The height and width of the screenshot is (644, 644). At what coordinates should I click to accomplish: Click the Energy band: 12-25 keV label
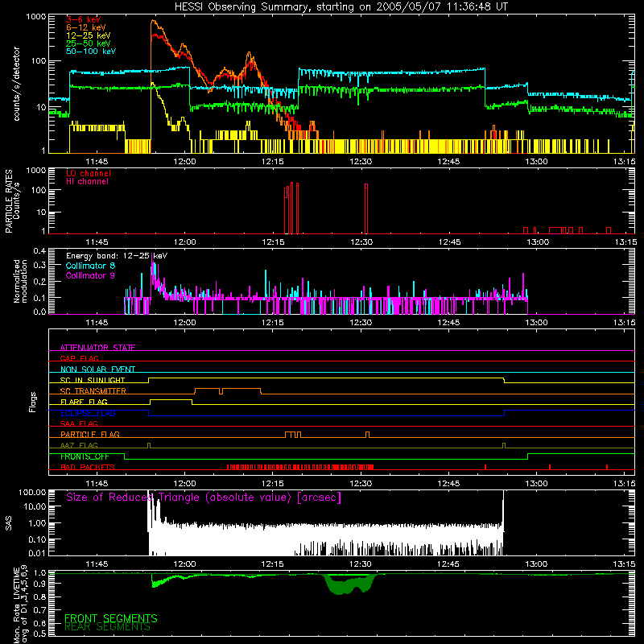pyautogui.click(x=117, y=256)
